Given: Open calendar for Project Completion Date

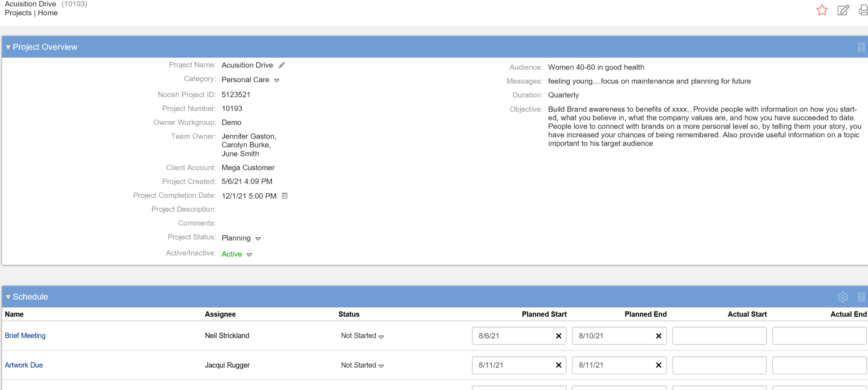Looking at the screenshot, I should (x=285, y=196).
